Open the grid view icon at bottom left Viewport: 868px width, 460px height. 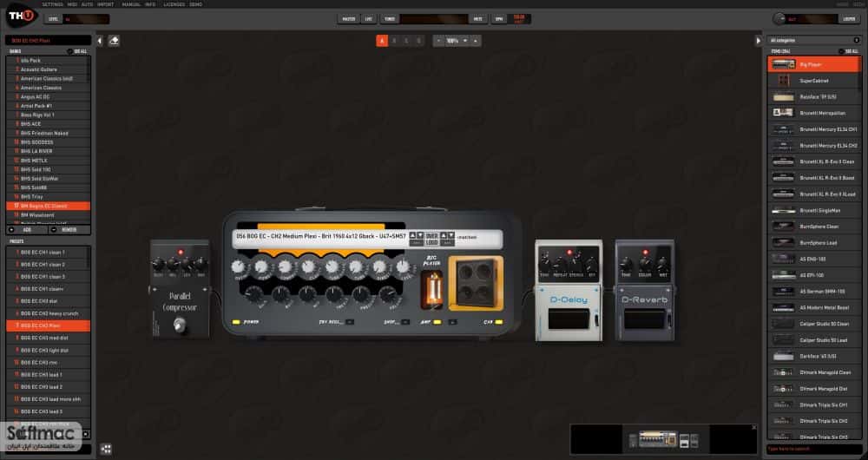(x=106, y=449)
